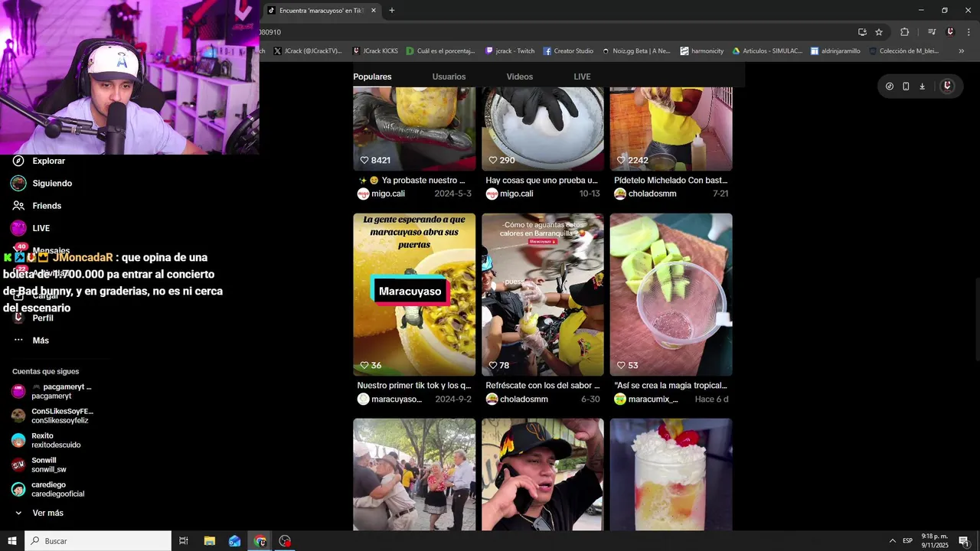The width and height of the screenshot is (980, 551).
Task: Switch to the Populares tab
Action: point(372,77)
